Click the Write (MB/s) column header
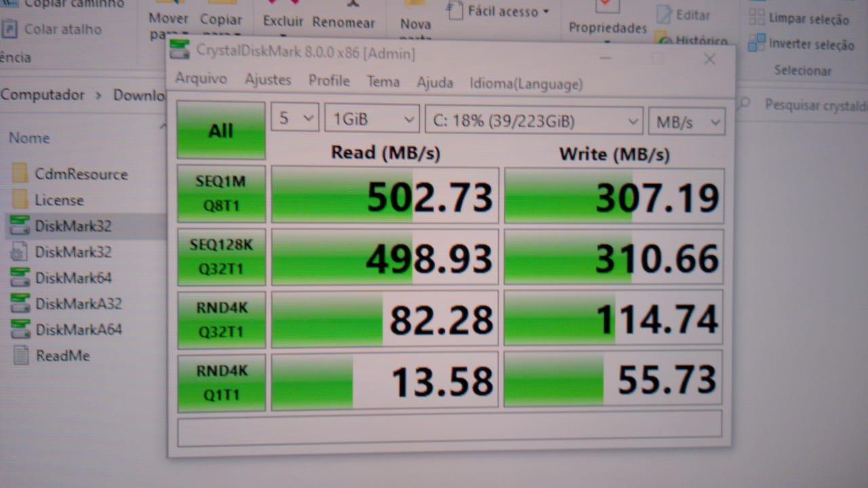868x488 pixels. 614,155
